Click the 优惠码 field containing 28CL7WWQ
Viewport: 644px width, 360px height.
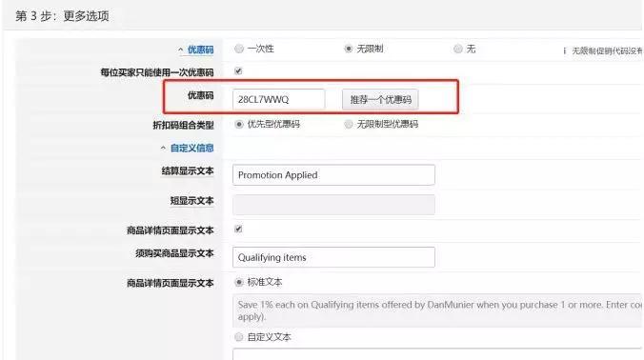(x=278, y=99)
